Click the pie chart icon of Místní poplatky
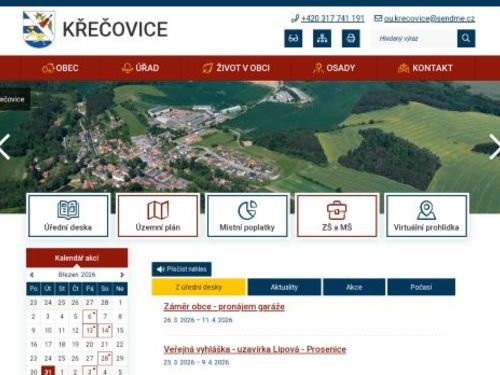The image size is (500, 375). tap(247, 210)
